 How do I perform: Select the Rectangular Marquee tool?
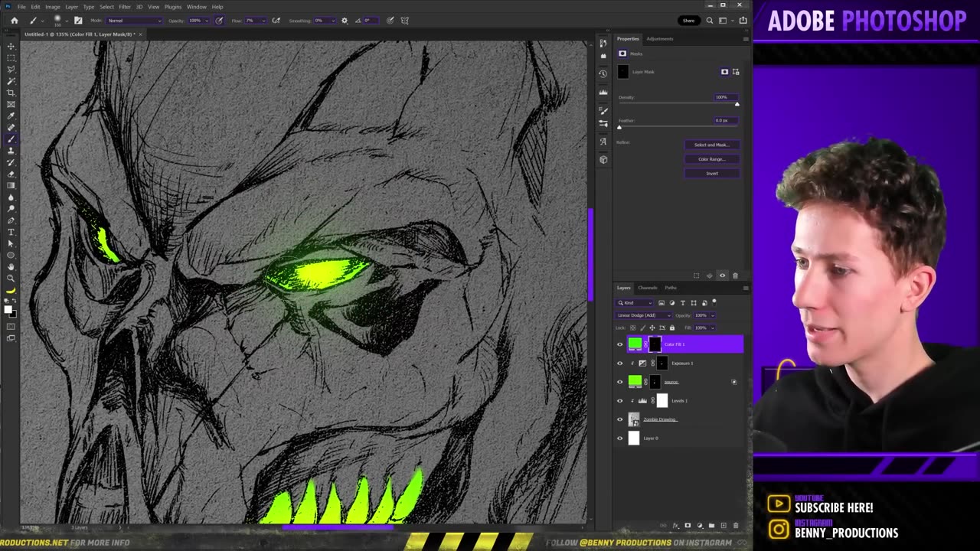(11, 57)
